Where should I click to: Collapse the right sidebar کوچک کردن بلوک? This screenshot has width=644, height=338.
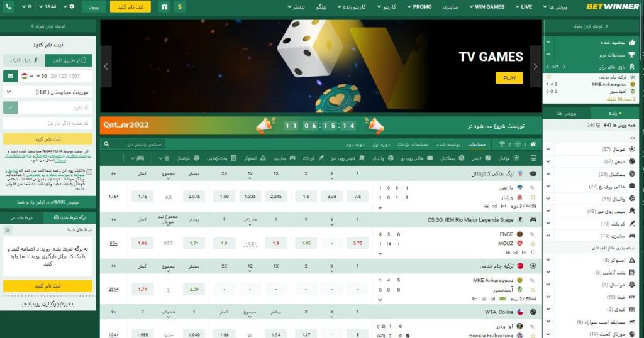pos(591,26)
